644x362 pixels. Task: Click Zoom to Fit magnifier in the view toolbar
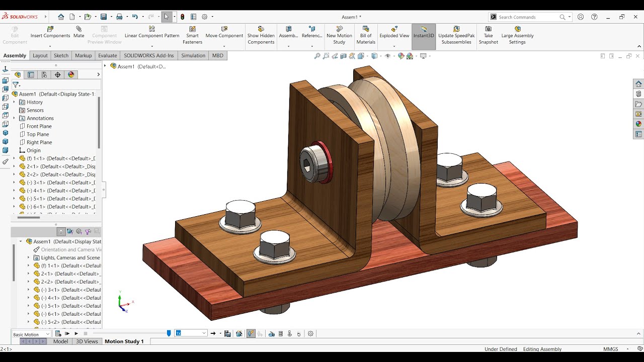(x=317, y=56)
